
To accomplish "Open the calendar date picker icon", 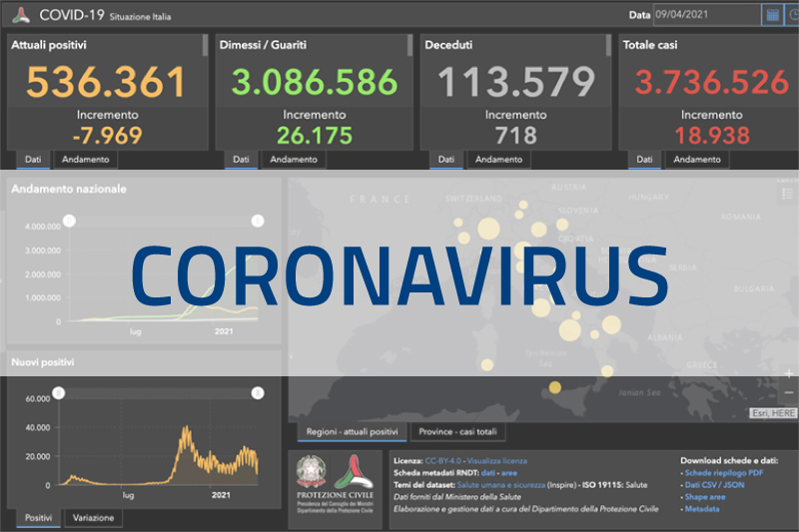I will click(772, 15).
